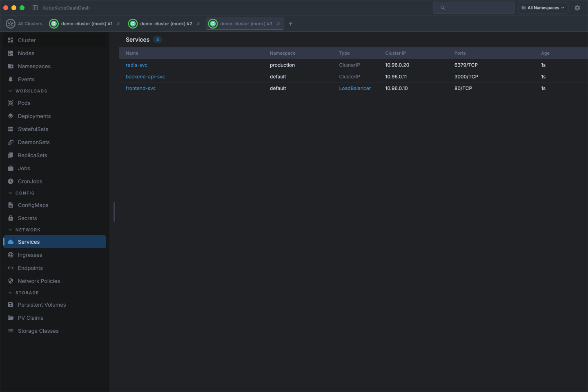Sort by Cluster IP column header
588x392 pixels.
point(395,53)
